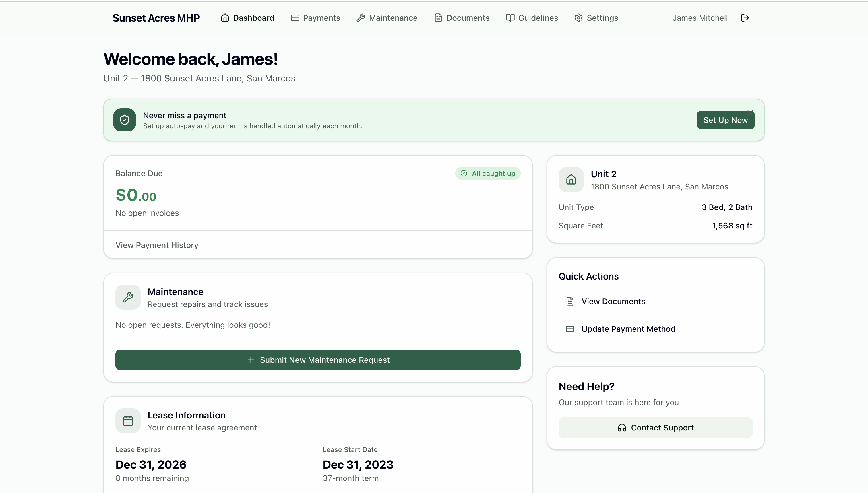Click the Contact Support button
The width and height of the screenshot is (868, 493).
pyautogui.click(x=655, y=428)
